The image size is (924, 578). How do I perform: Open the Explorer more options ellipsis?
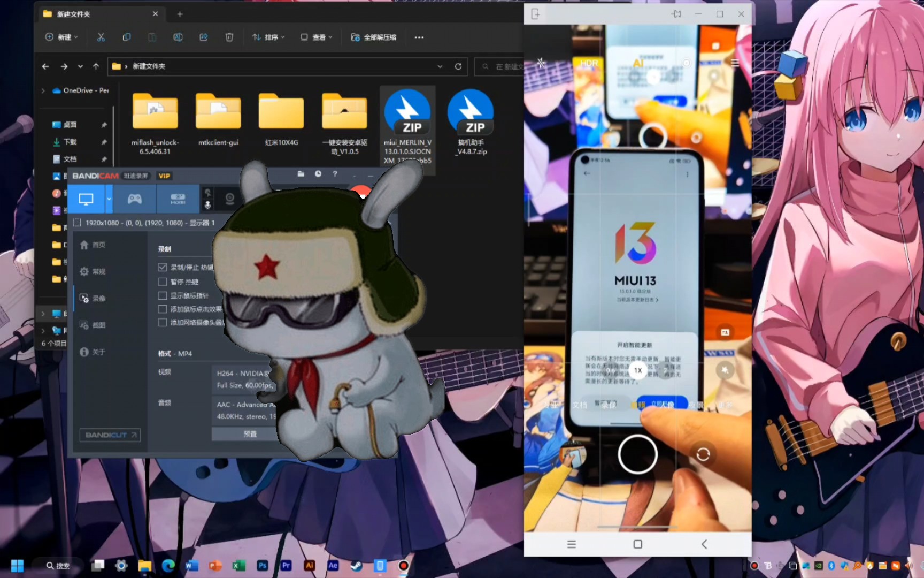click(x=419, y=37)
